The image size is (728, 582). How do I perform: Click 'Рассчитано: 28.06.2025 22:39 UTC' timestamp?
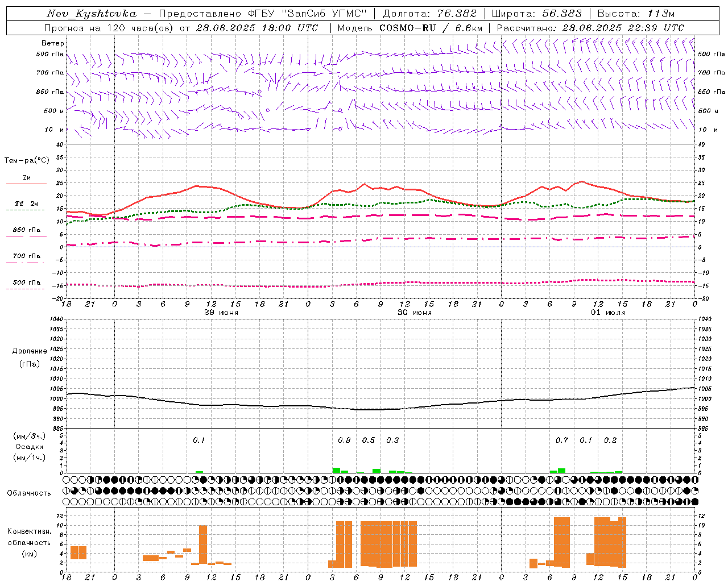[590, 28]
